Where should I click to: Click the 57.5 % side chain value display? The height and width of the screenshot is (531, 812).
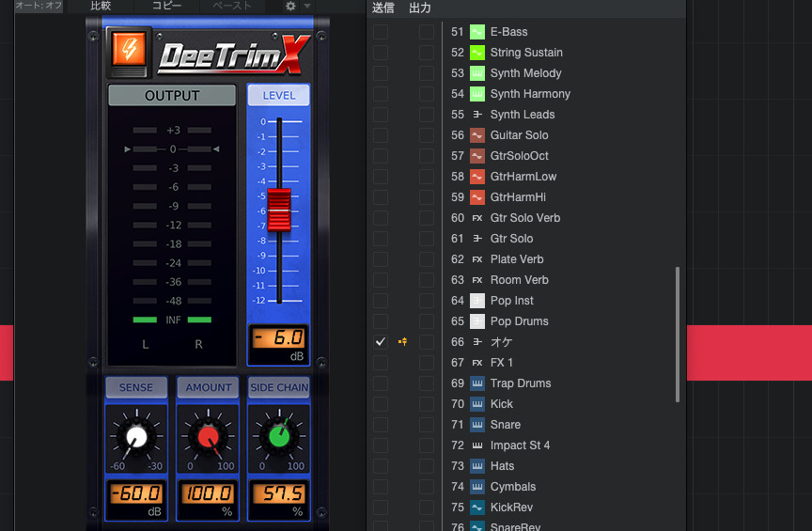(x=279, y=493)
